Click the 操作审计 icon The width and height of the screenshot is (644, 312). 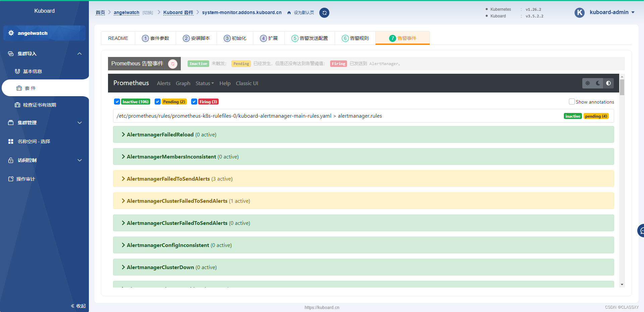click(11, 179)
